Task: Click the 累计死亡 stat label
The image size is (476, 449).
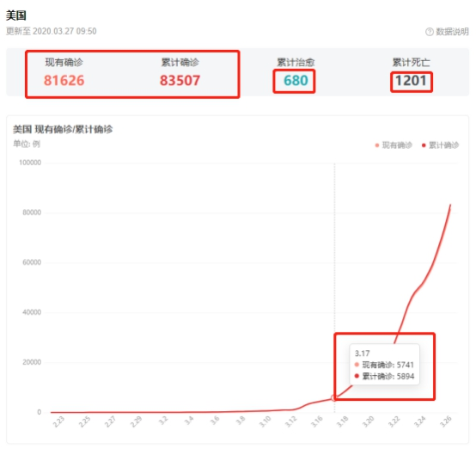Action: click(x=411, y=62)
